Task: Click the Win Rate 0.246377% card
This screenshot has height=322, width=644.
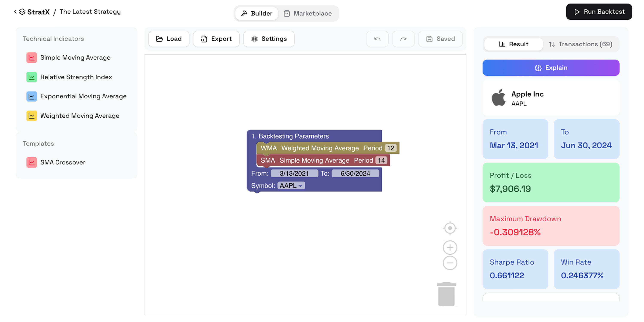Action: [586, 269]
